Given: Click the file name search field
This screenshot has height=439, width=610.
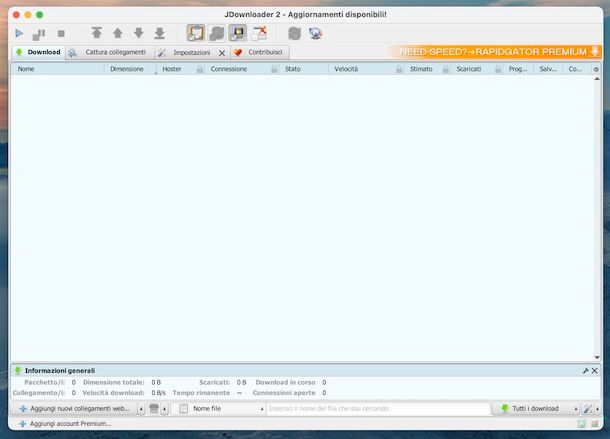Looking at the screenshot, I should click(378, 409).
